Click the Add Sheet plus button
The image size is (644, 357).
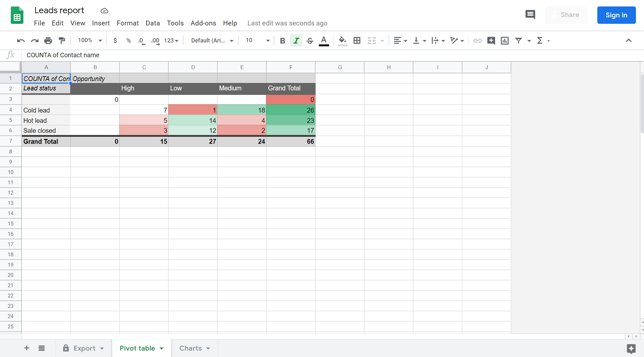coord(27,348)
